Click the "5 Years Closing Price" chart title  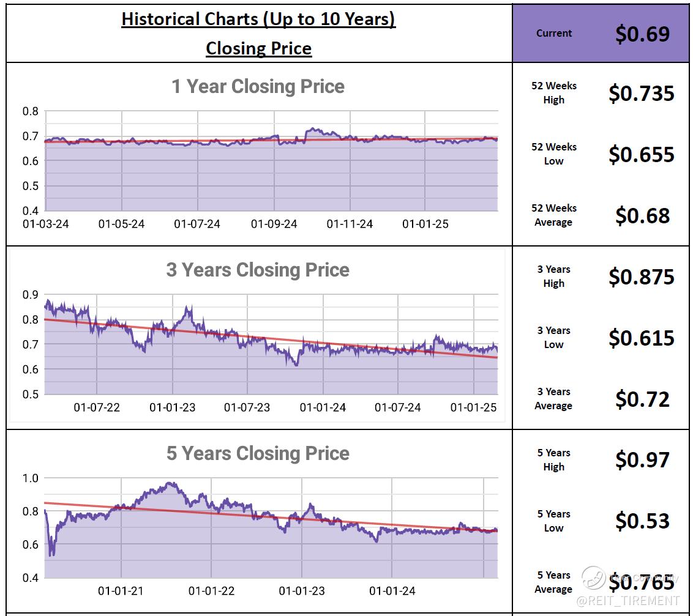click(258, 453)
